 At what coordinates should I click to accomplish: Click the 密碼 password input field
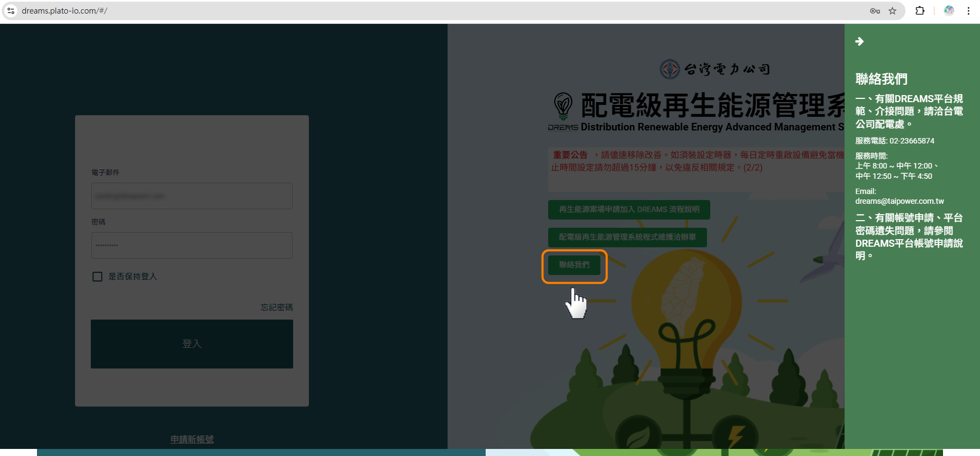pos(192,245)
